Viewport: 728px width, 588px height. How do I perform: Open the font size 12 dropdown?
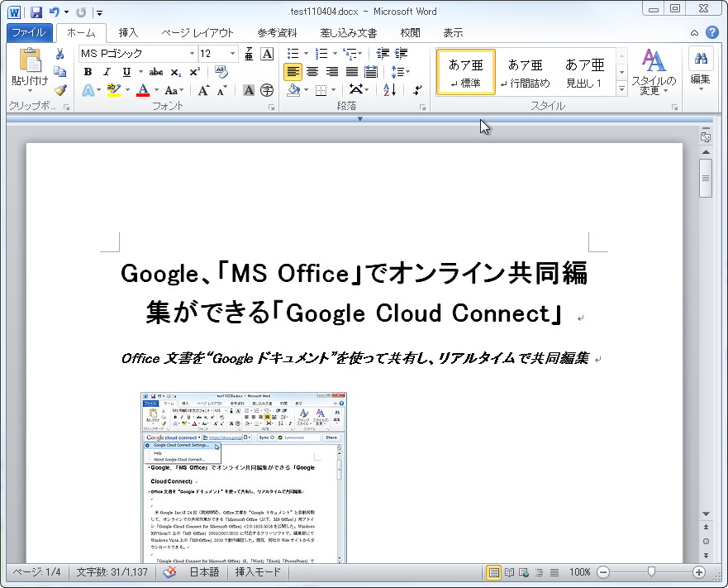pos(232,54)
